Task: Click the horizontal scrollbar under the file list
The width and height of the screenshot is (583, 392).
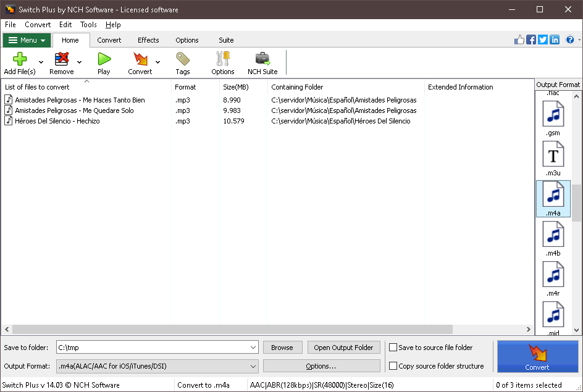Action: click(x=232, y=329)
